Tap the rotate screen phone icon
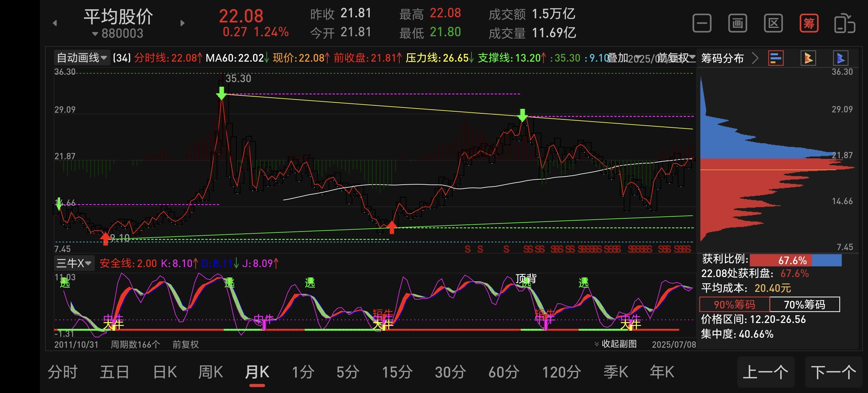Image resolution: width=868 pixels, height=393 pixels. (x=845, y=23)
